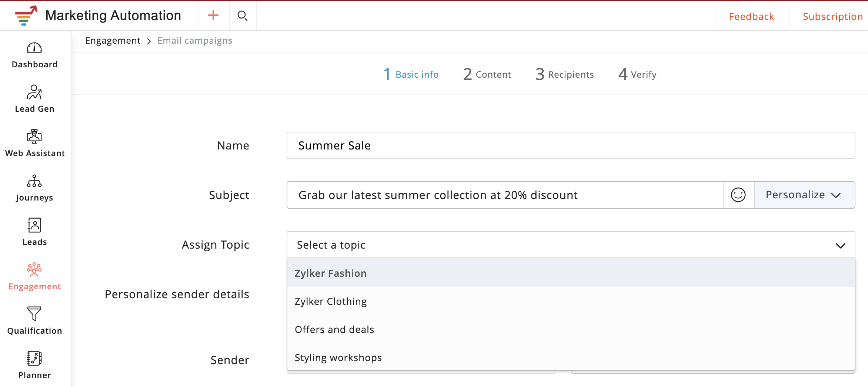The image size is (868, 387).
Task: Open the Feedback link
Action: (751, 17)
